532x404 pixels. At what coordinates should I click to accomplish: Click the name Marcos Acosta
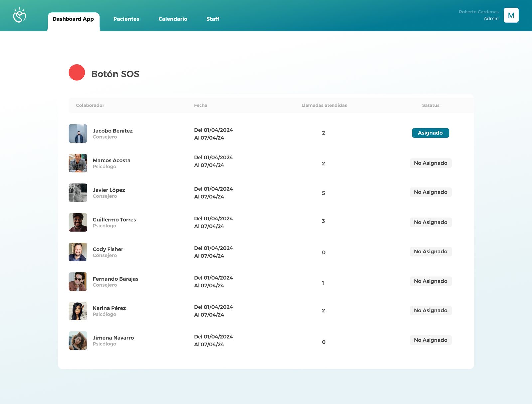point(111,160)
